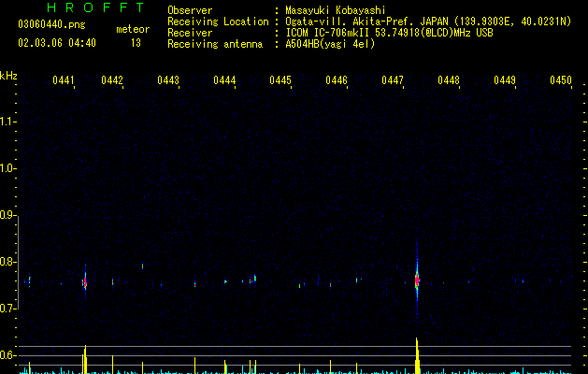Click the 0449 time marker
Screen dimensions: 588x374
click(x=505, y=80)
